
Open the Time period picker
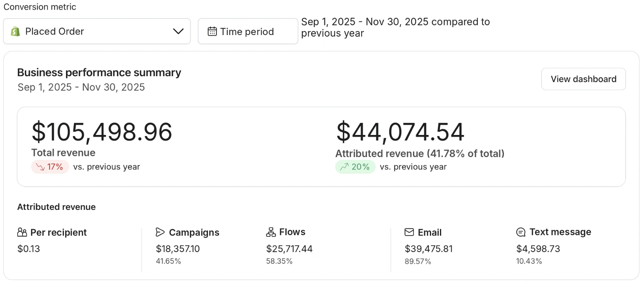click(x=248, y=31)
